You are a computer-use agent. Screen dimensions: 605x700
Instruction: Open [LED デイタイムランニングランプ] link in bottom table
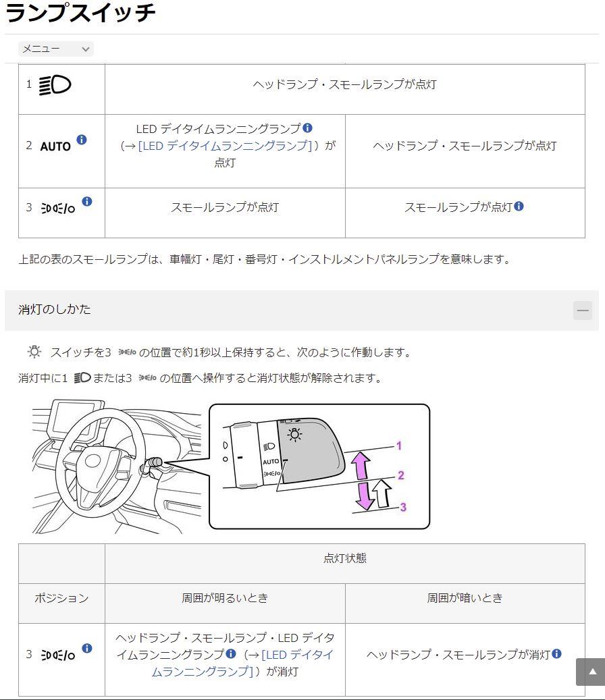tap(242, 663)
